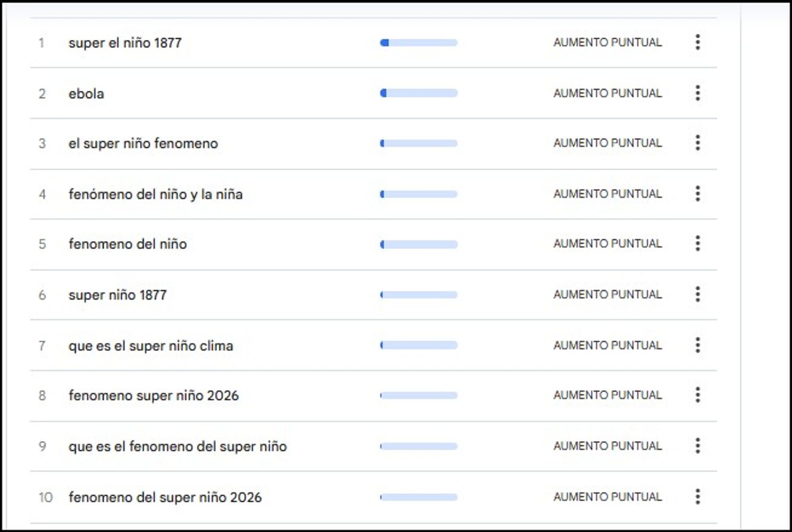Screen dimensions: 792x532
Task: Click 'AUMENTO PUNTUAL' for 'fenomeno del super niño 2026'
Action: pos(607,497)
